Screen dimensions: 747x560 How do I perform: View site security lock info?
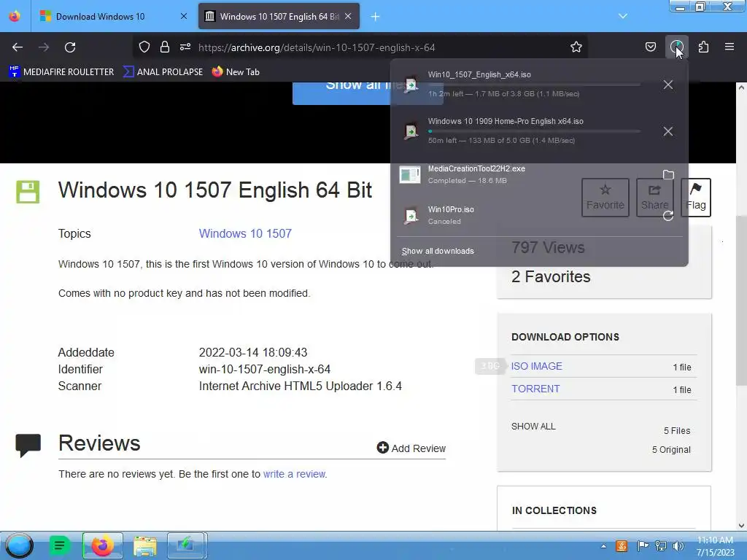(x=165, y=47)
